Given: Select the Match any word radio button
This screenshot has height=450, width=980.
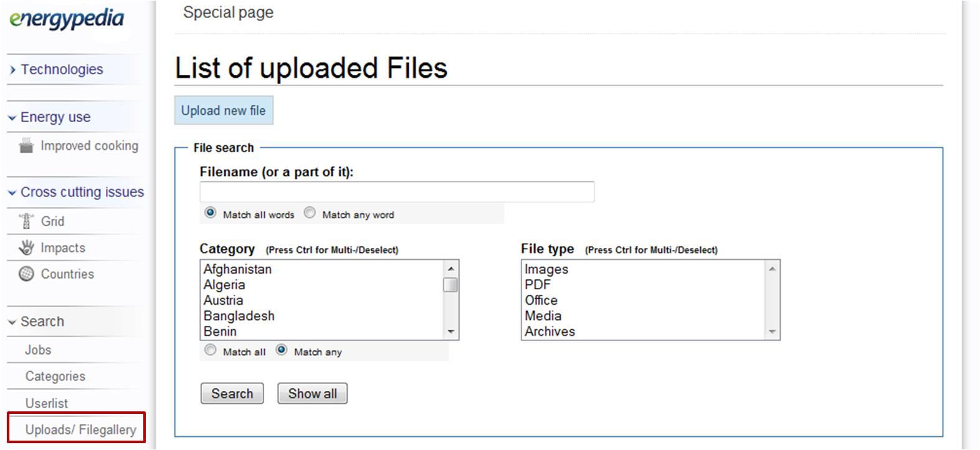Looking at the screenshot, I should (x=310, y=213).
